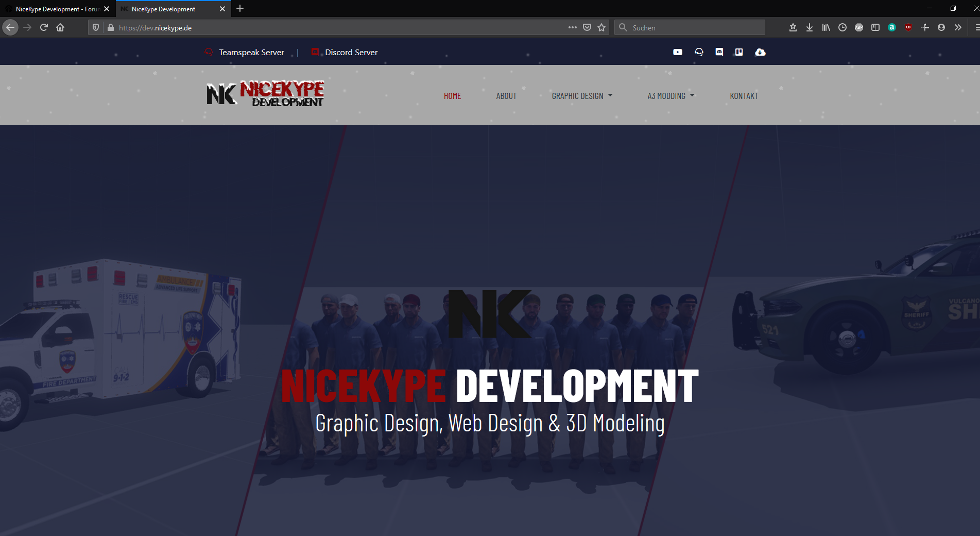980x536 pixels.
Task: Click the headset support icon
Action: pyautogui.click(x=699, y=52)
